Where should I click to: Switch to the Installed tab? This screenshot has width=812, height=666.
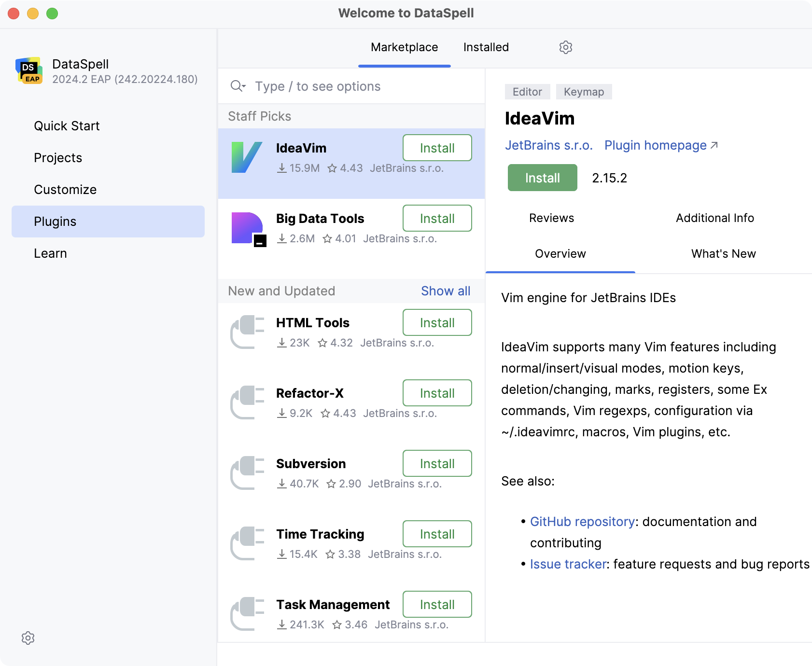(x=486, y=47)
